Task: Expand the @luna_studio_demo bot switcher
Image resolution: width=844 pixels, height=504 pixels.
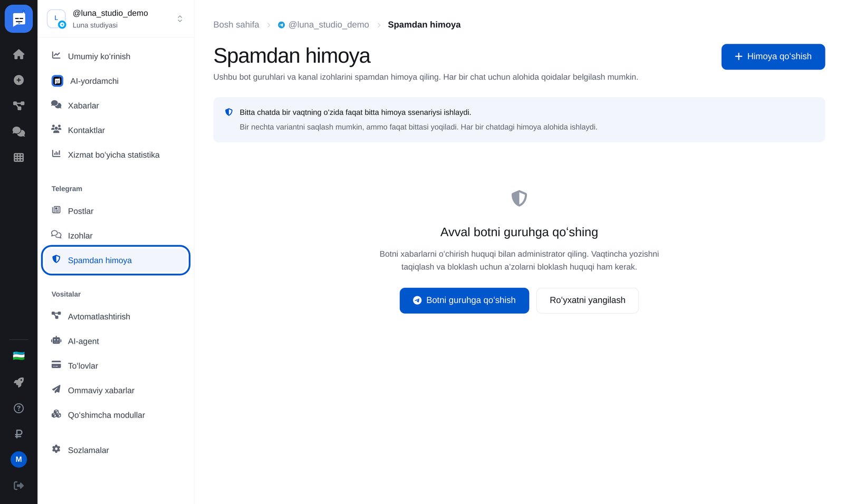Action: pos(116,19)
